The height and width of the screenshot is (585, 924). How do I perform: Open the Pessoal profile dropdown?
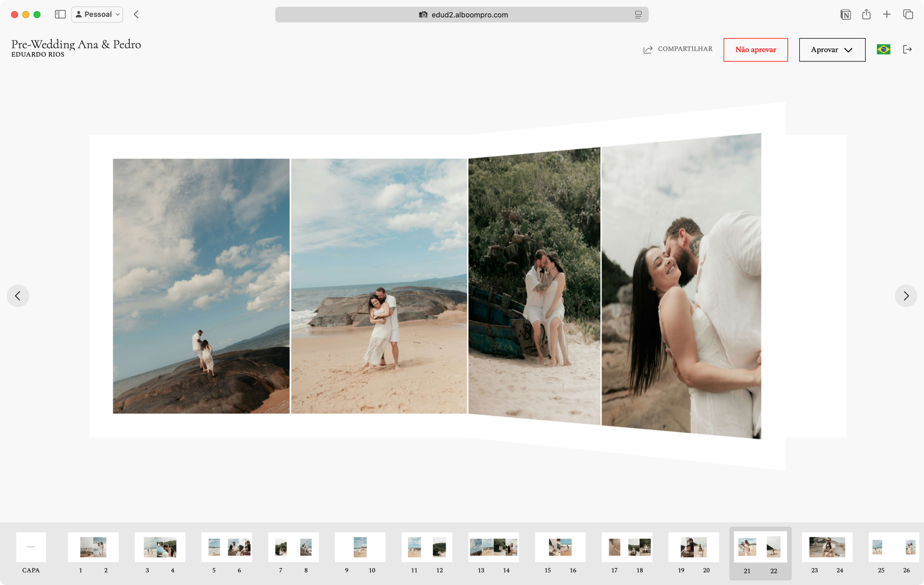pos(97,14)
